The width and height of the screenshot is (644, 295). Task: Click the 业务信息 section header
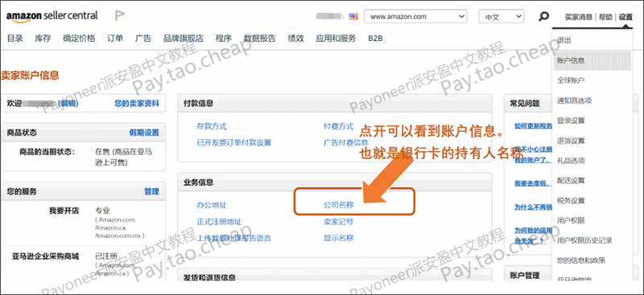pos(334,182)
